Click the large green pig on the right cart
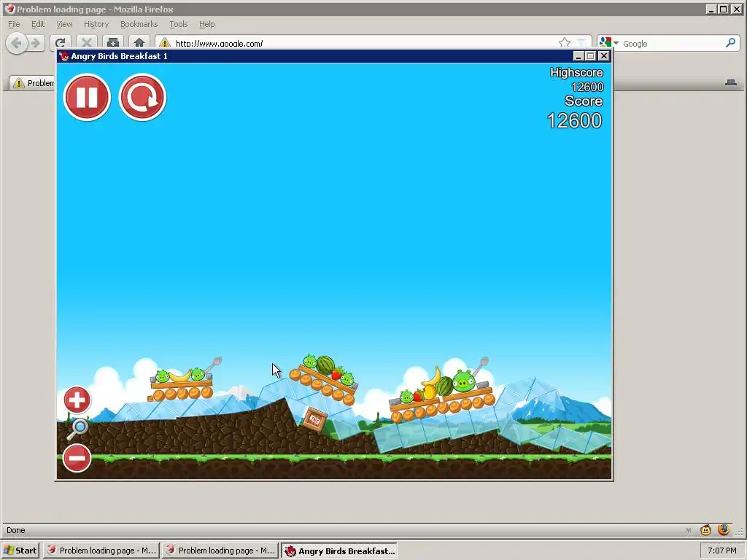 (463, 380)
